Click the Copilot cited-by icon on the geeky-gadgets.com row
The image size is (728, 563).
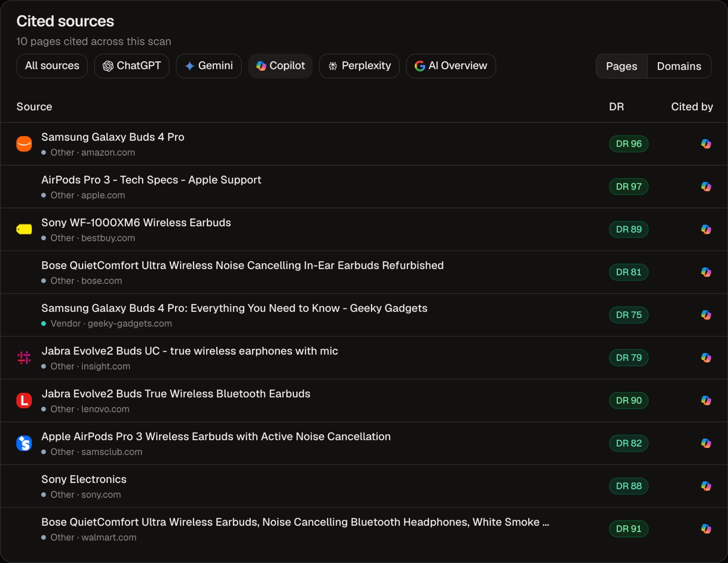tap(706, 315)
